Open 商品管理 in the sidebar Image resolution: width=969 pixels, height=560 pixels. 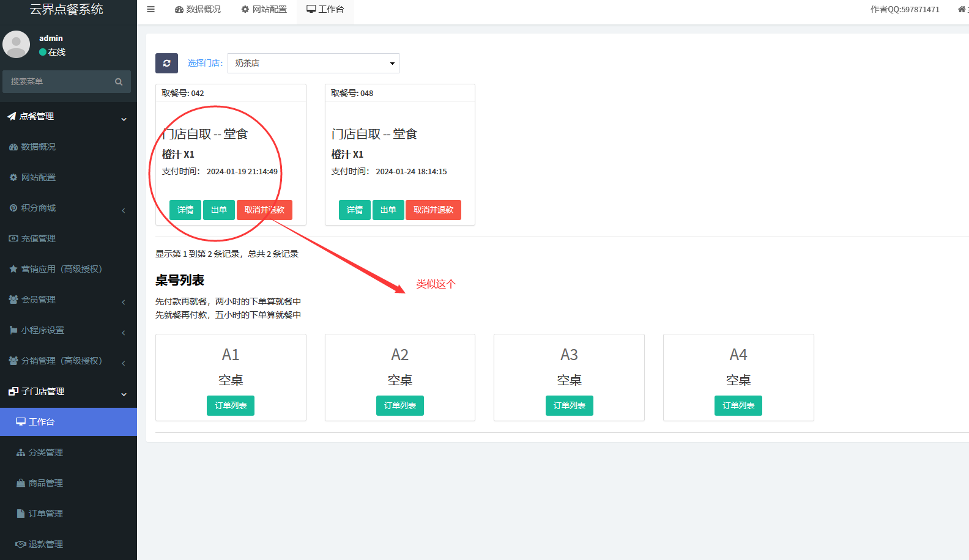click(45, 483)
